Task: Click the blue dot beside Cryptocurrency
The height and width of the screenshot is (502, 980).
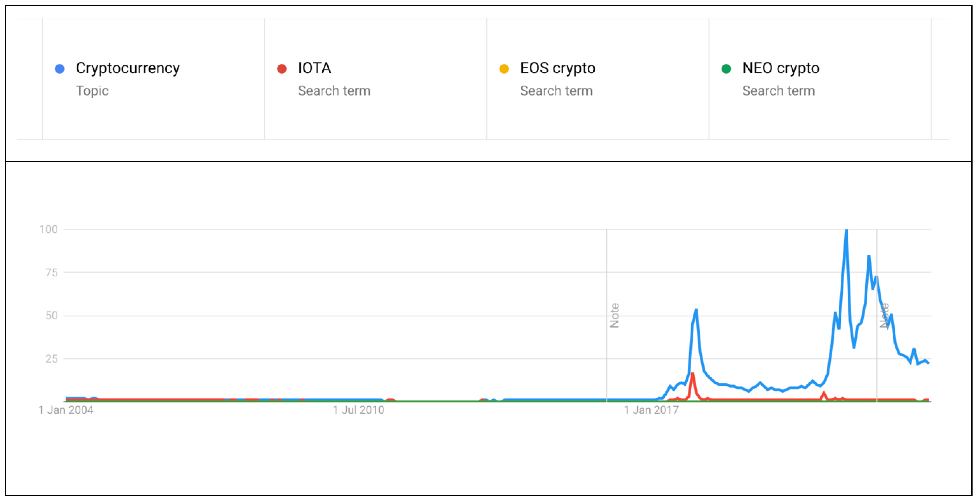Action: [x=60, y=69]
